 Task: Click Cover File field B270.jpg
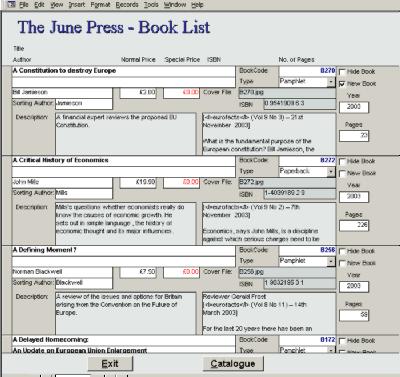coord(287,93)
